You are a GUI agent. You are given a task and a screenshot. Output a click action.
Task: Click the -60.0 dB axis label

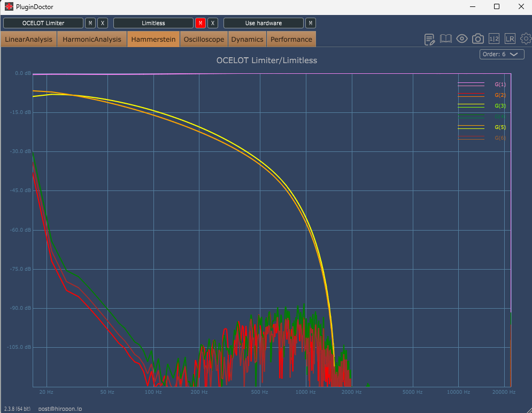tap(20, 230)
